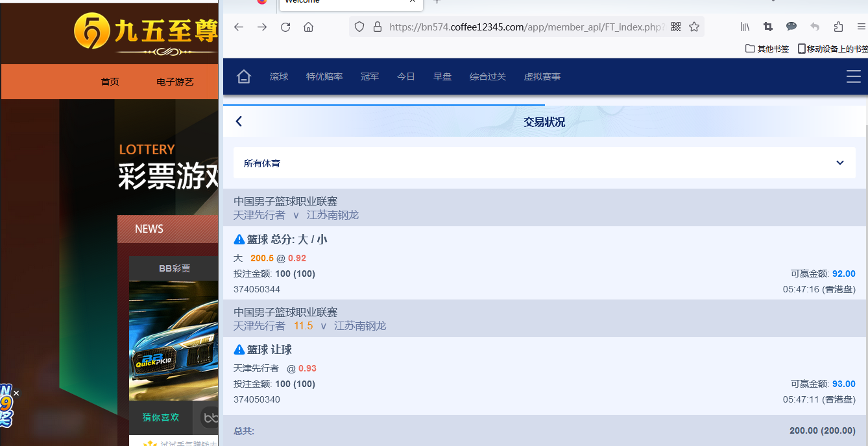Click the site home icon in navy bar
868x446 pixels.
pos(244,76)
